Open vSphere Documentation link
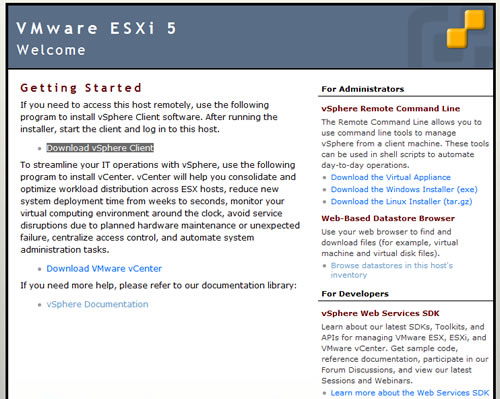Image resolution: width=500 pixels, height=399 pixels. pyautogui.click(x=97, y=304)
